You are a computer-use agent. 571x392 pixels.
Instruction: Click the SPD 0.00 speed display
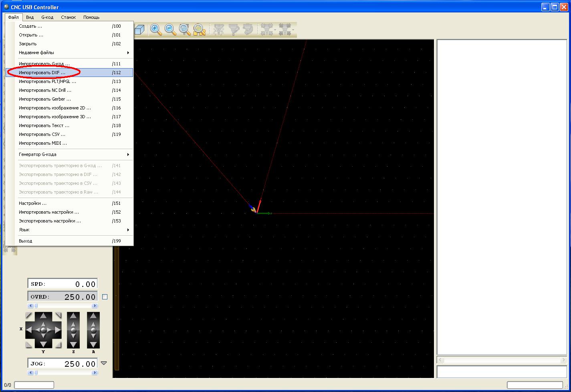pos(63,284)
